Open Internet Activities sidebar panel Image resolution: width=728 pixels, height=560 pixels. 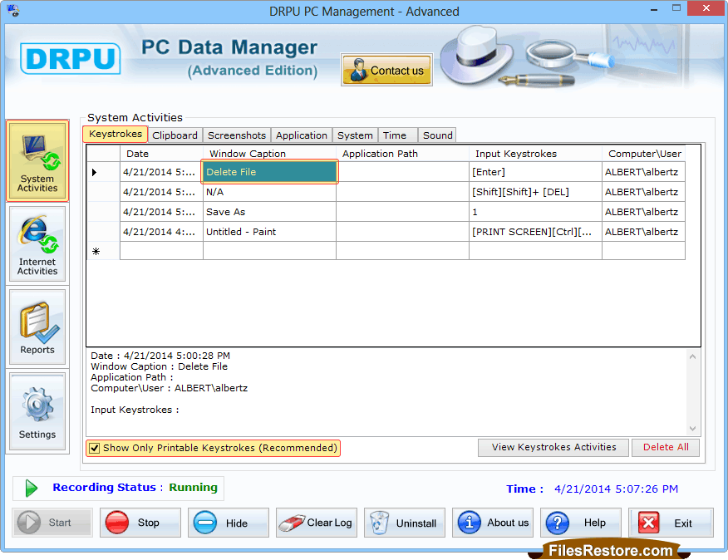[37, 244]
